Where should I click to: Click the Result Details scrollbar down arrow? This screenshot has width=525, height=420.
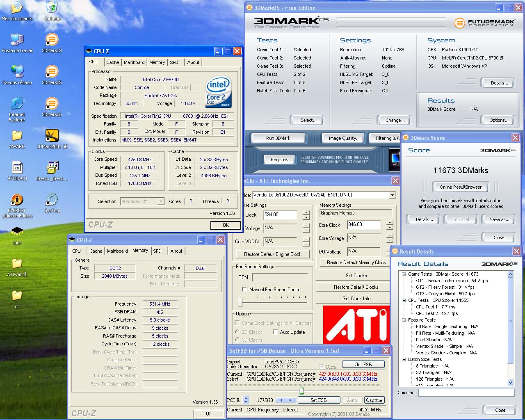point(511,383)
